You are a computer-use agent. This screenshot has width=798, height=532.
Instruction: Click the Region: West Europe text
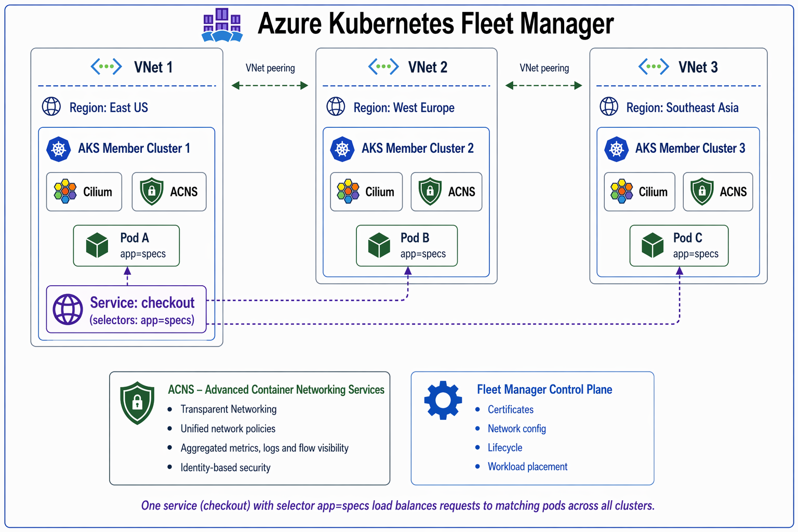pyautogui.click(x=404, y=108)
